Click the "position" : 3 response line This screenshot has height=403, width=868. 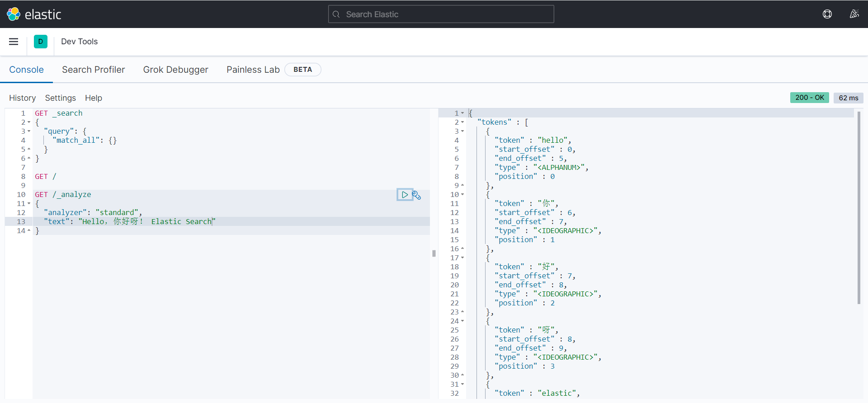(x=525, y=366)
